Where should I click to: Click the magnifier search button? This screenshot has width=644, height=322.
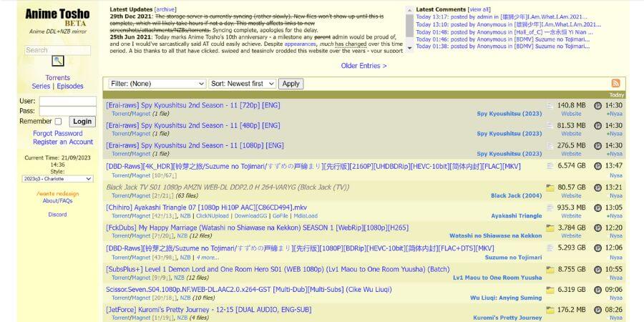57,62
